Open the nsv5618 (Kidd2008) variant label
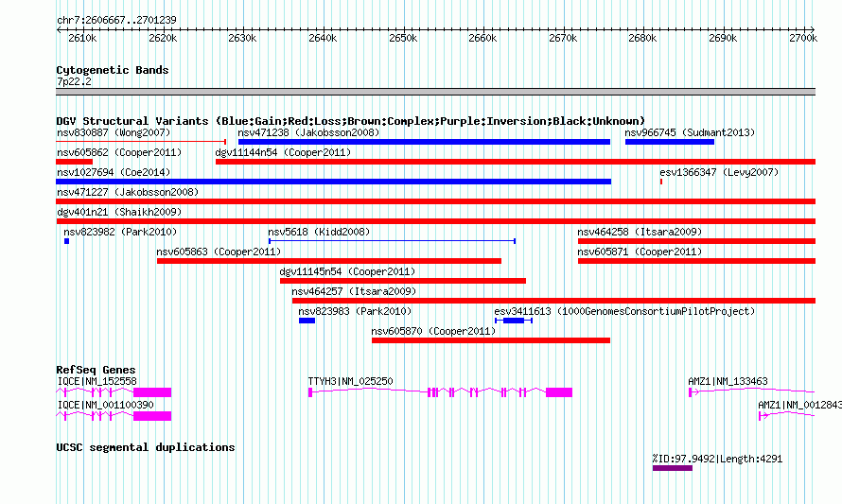The width and height of the screenshot is (842, 504). click(319, 232)
